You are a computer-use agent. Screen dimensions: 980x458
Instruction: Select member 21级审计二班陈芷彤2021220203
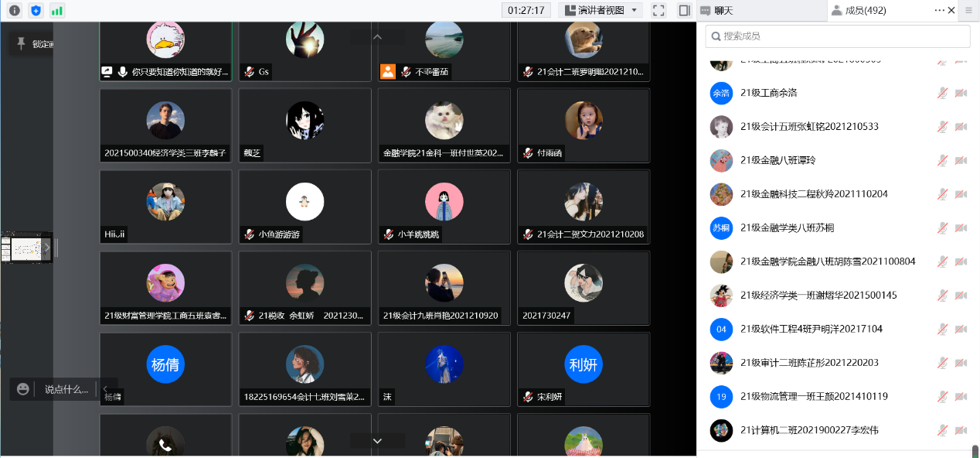[x=808, y=363]
